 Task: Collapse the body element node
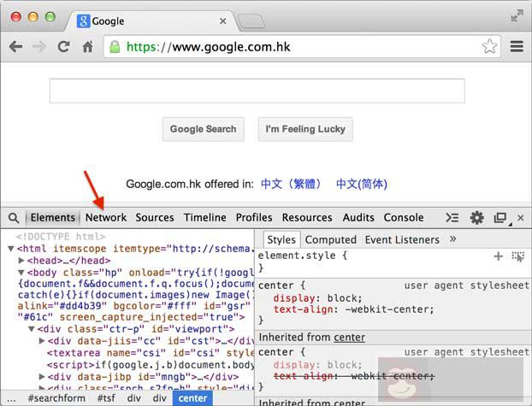[x=21, y=273]
